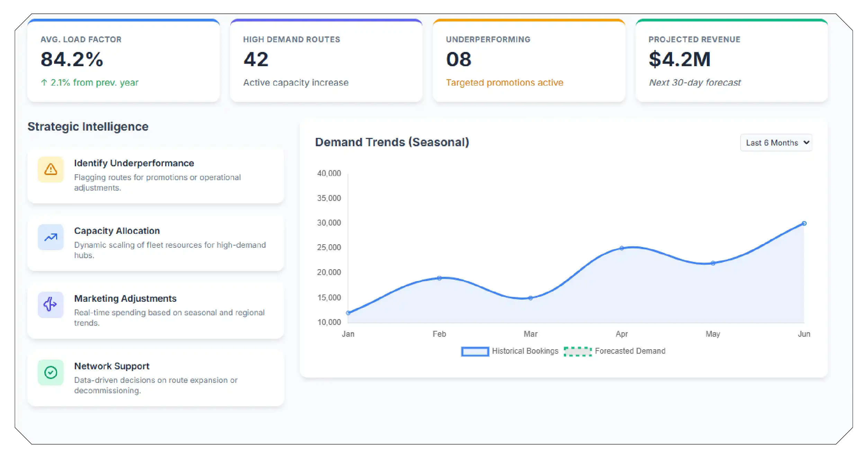Click the upward arrow beside 2.1% growth

point(44,82)
